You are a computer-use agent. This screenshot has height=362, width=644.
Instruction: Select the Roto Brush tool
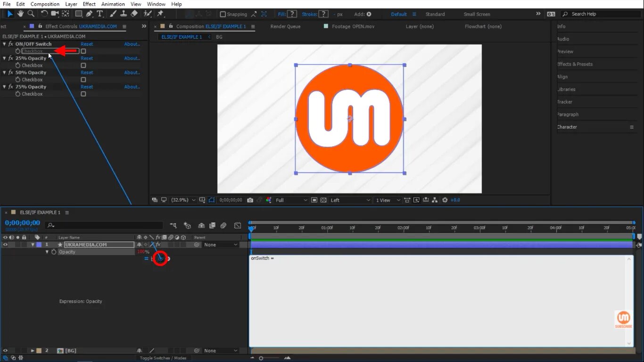coord(148,14)
